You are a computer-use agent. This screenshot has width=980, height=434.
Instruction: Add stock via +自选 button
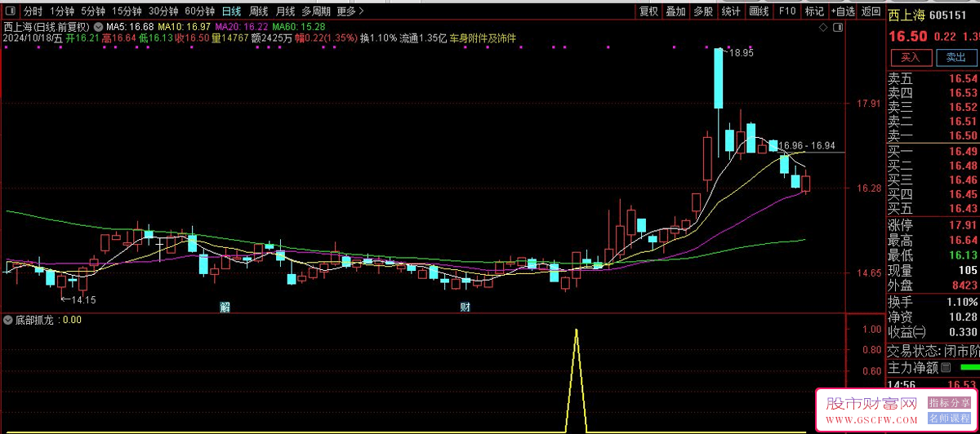844,11
